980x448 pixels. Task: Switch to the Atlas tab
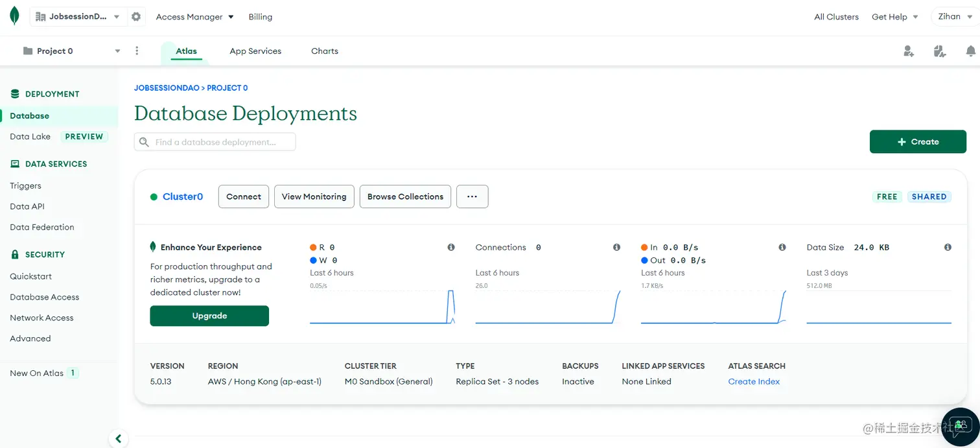point(186,51)
